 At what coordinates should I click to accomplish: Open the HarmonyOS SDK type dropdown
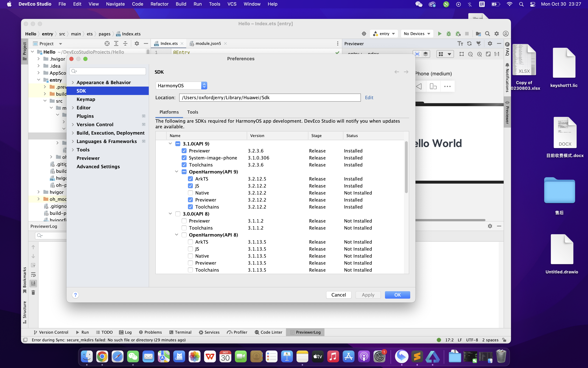pyautogui.click(x=181, y=86)
